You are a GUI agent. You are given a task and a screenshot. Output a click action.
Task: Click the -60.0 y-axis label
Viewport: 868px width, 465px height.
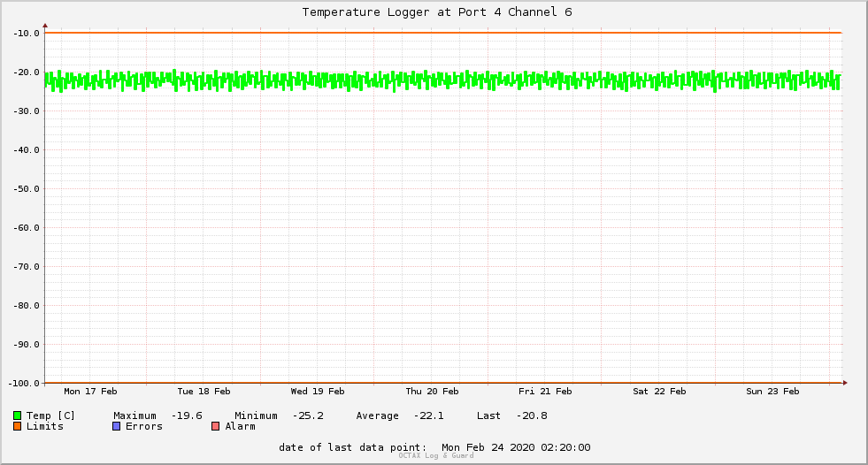[27, 228]
